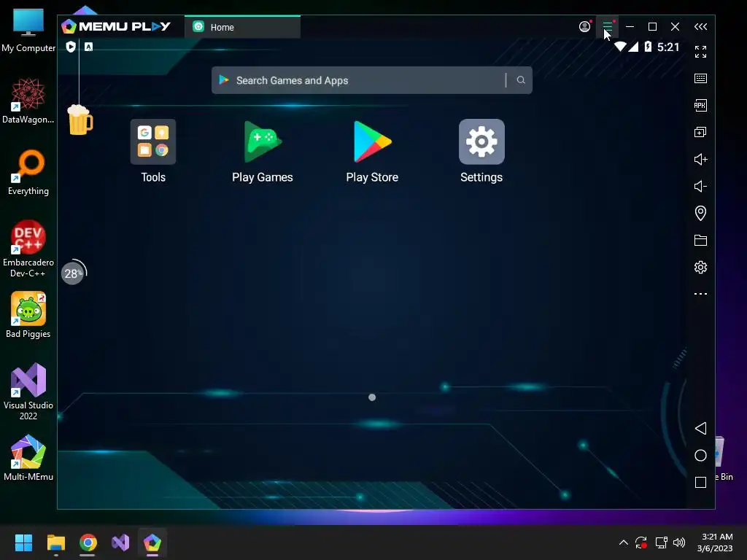Tap Android Recents square button
The width and height of the screenshot is (747, 560).
point(700,483)
